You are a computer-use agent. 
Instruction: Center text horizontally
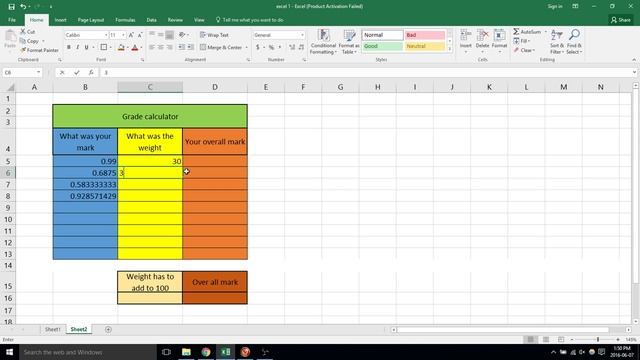coord(161,47)
